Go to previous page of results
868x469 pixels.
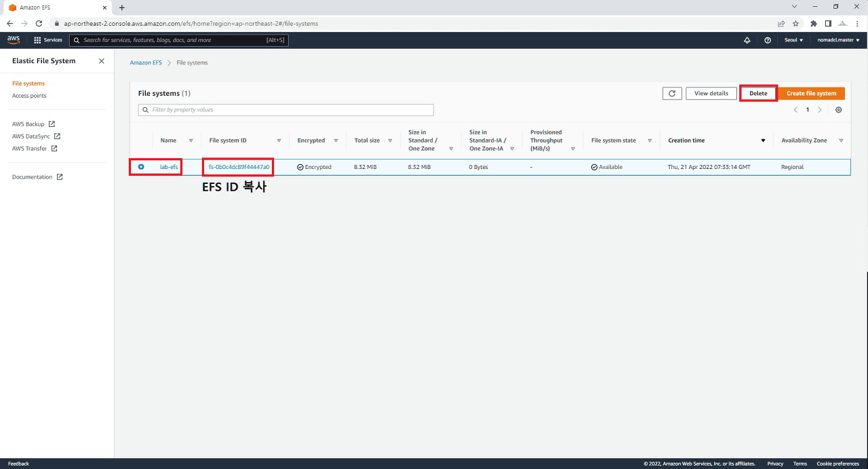click(x=795, y=110)
